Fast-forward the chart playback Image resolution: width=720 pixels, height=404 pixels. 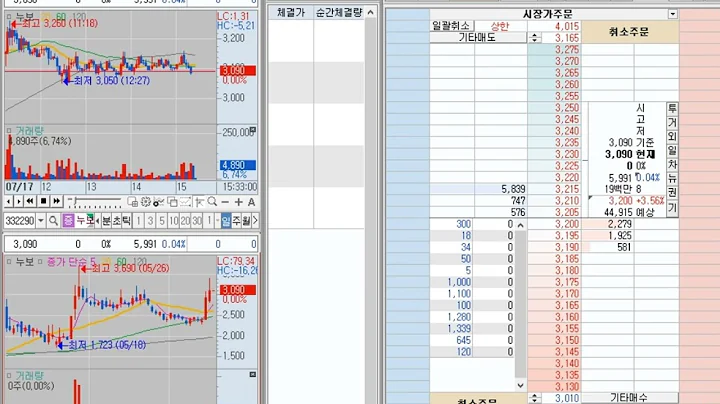(x=56, y=202)
